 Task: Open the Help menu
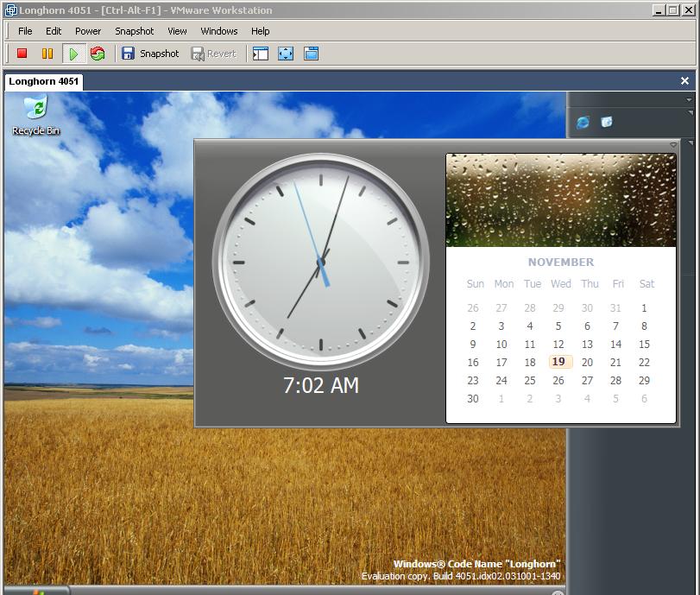point(261,31)
